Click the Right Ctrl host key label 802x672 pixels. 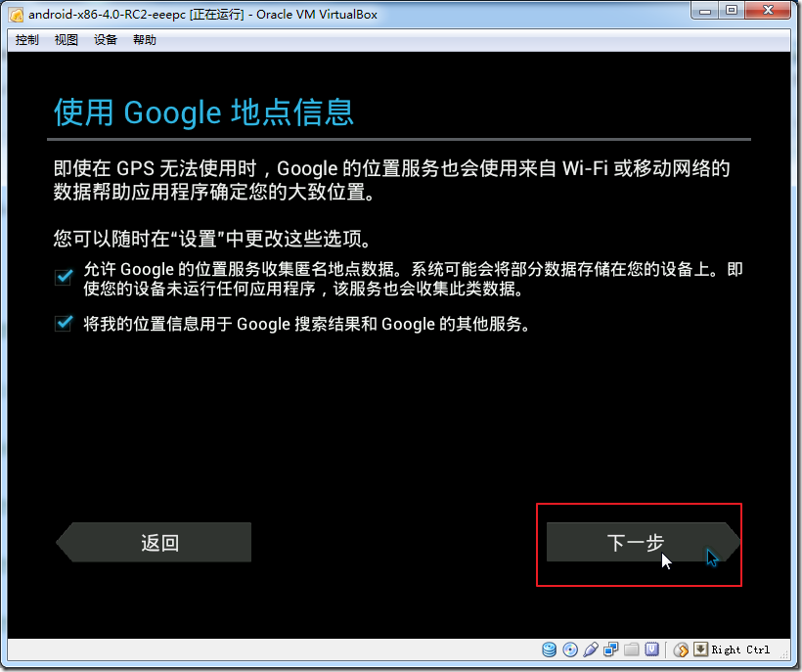pos(740,650)
